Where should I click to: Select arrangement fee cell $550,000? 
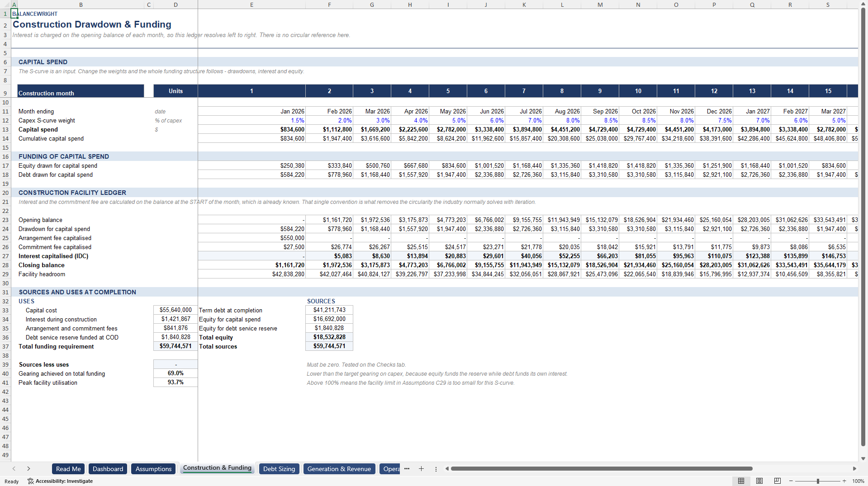tap(251, 238)
